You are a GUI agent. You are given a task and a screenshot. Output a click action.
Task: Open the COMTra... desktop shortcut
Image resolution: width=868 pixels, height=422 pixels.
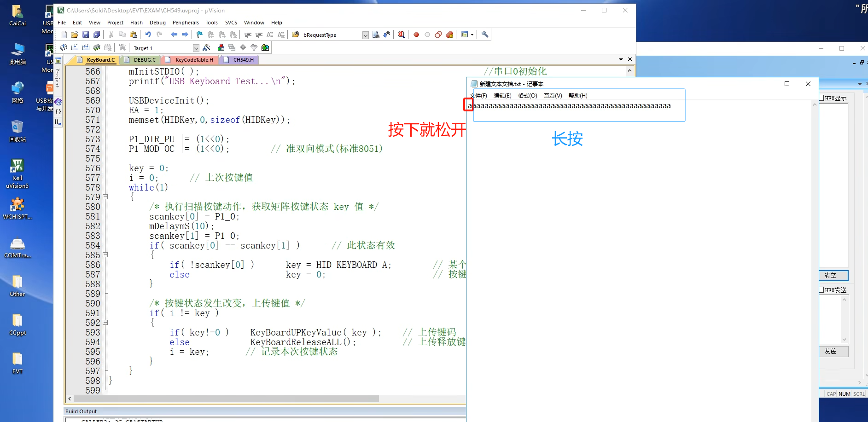17,248
